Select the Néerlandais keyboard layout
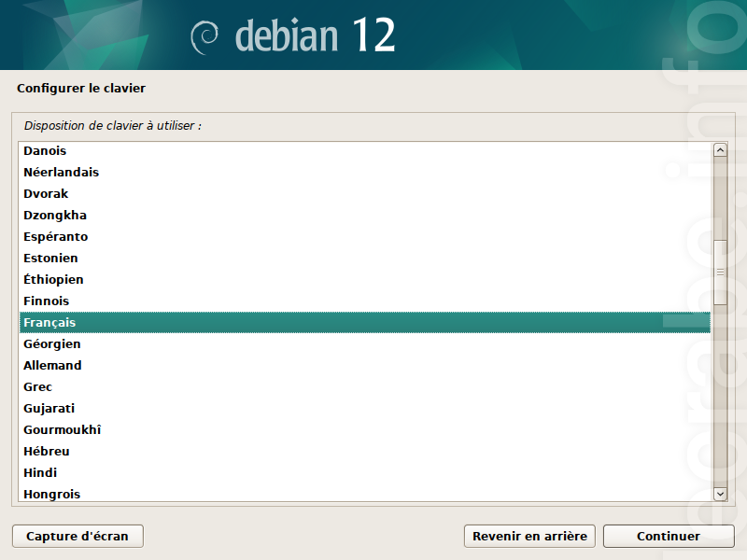Viewport: 747px width, 560px height. pos(365,173)
